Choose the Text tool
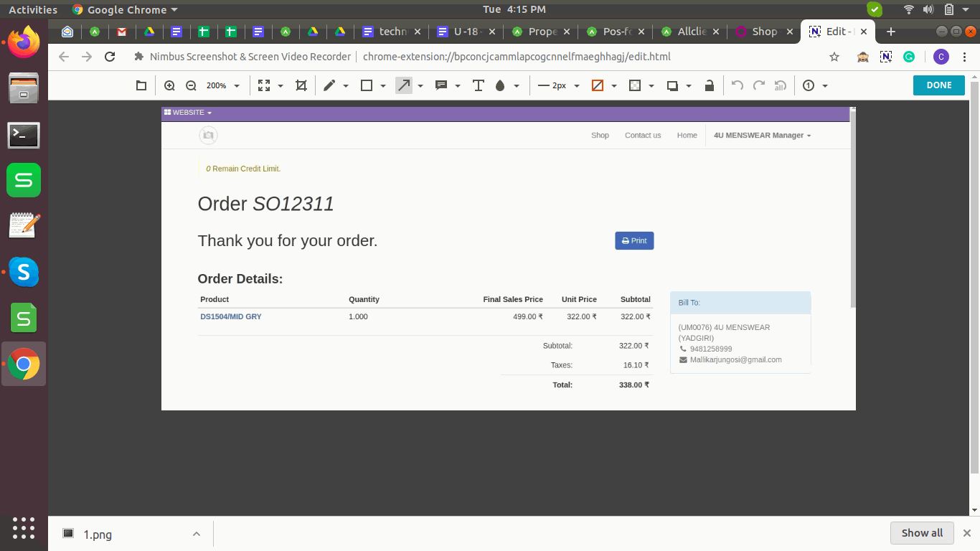The height and width of the screenshot is (551, 980). pos(478,85)
